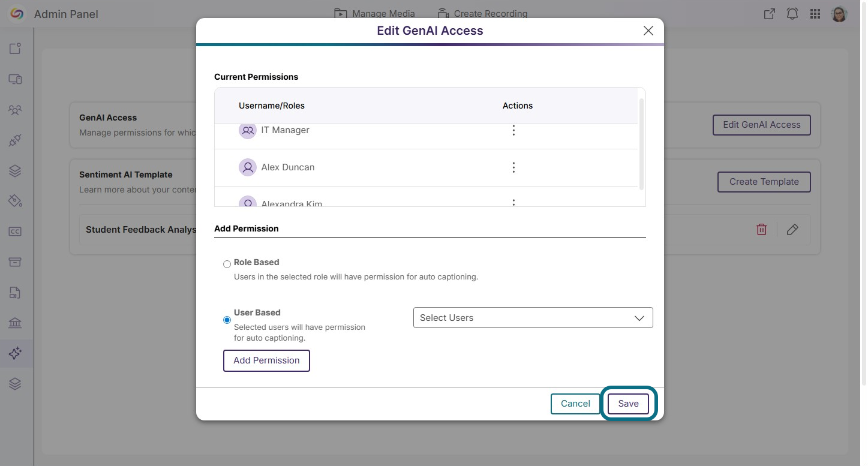Open the closed captions CC icon in sidebar
This screenshot has width=868, height=466.
(15, 232)
